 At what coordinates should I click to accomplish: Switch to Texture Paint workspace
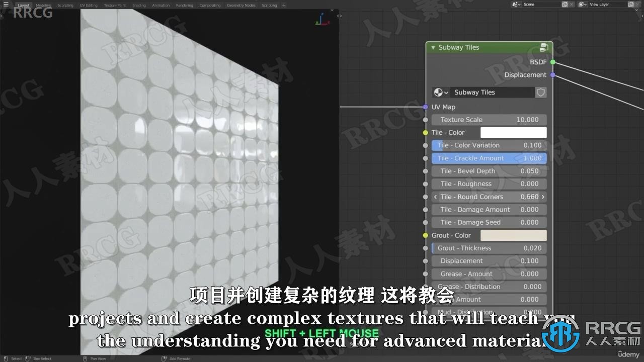115,5
